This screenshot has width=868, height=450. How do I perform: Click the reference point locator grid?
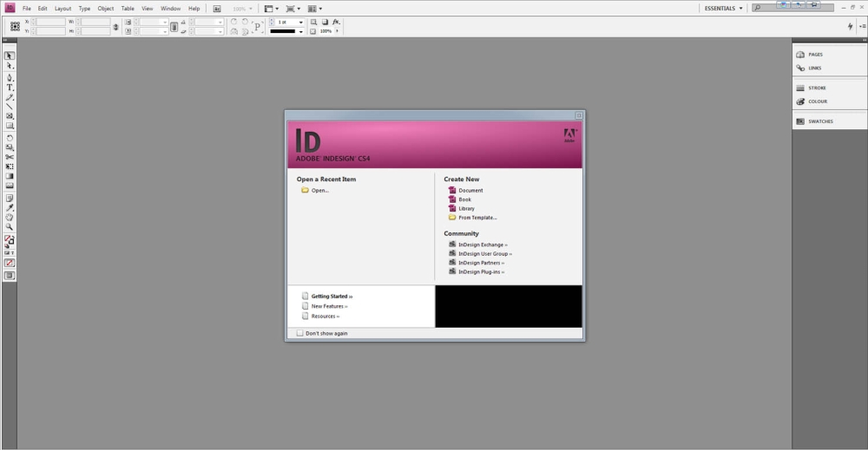[x=15, y=27]
